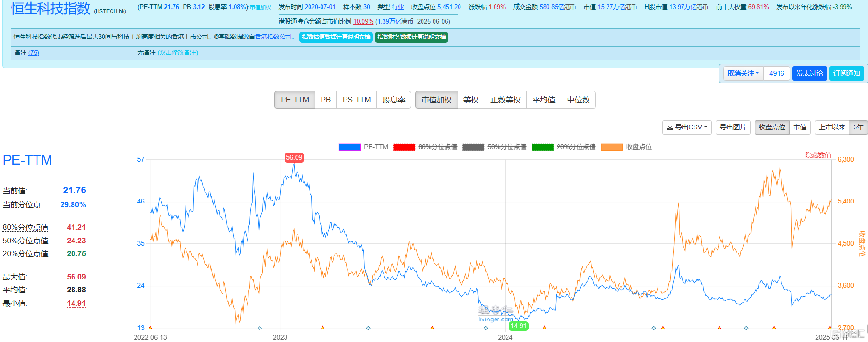Toggle chart overlay to 收盘点位

[772, 127]
